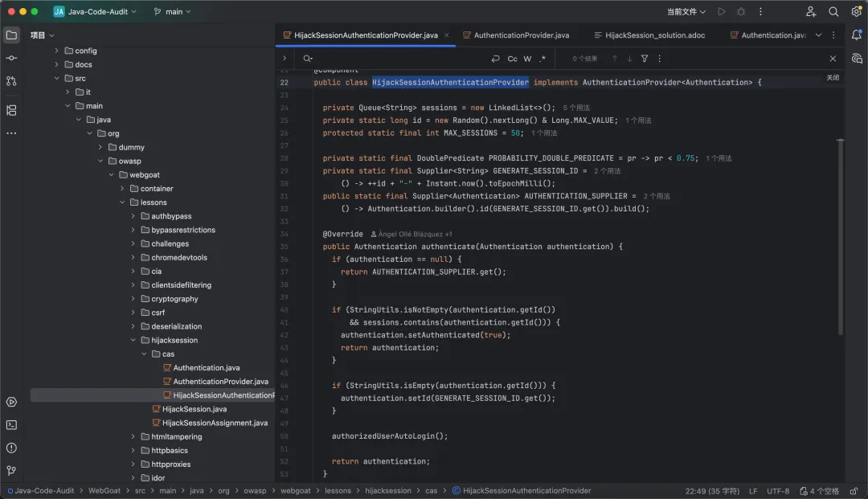Collapse the hijacksession folder

pos(133,340)
